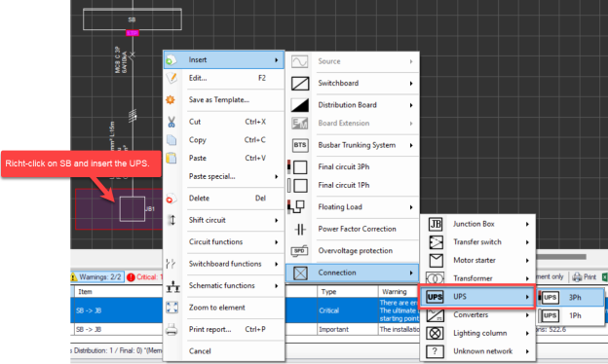Click the JB Junction Box icon

click(436, 224)
